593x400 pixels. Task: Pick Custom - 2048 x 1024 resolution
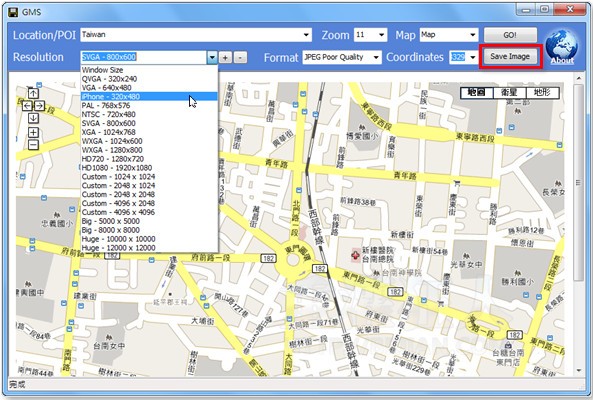(149, 186)
